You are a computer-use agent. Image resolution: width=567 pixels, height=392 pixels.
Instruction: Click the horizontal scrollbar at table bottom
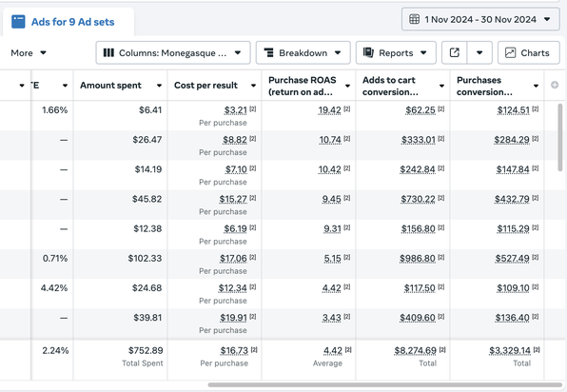[x=384, y=384]
